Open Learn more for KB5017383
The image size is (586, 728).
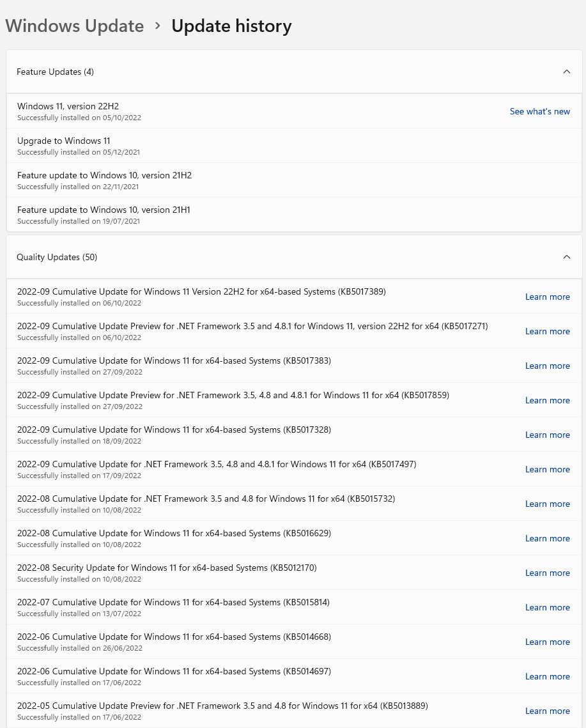pyautogui.click(x=547, y=365)
